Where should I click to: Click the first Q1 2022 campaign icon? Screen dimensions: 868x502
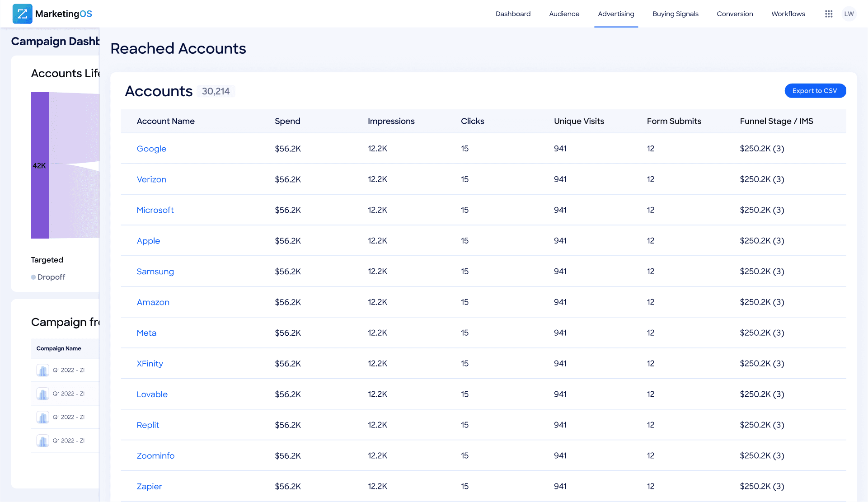tap(43, 371)
